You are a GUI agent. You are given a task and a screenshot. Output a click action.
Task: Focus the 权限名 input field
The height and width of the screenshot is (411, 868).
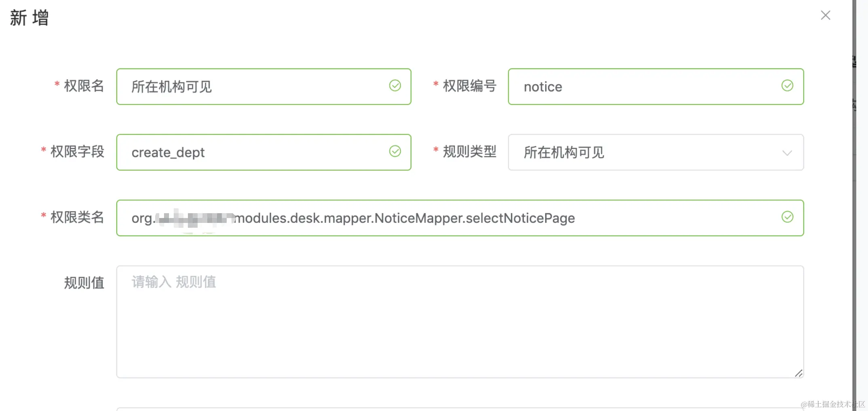pyautogui.click(x=255, y=87)
